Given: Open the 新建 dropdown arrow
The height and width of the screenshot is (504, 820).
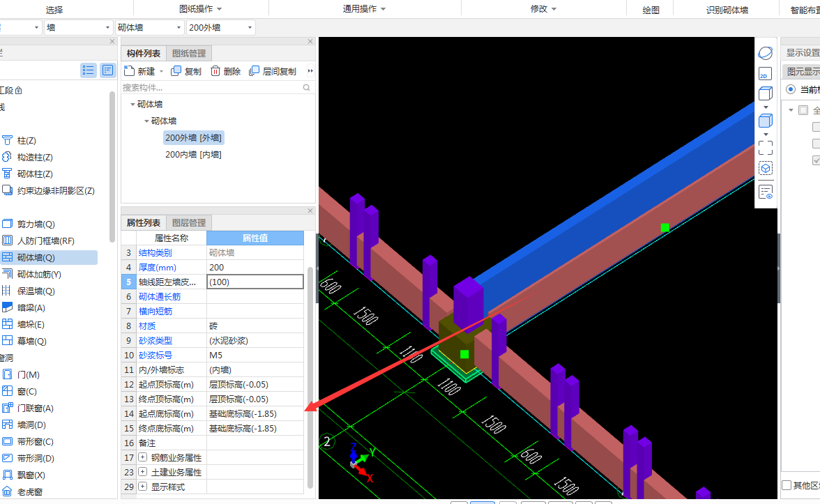Looking at the screenshot, I should [161, 72].
